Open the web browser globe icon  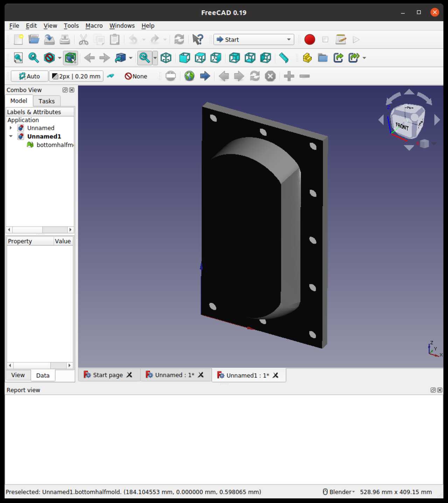[x=189, y=76]
